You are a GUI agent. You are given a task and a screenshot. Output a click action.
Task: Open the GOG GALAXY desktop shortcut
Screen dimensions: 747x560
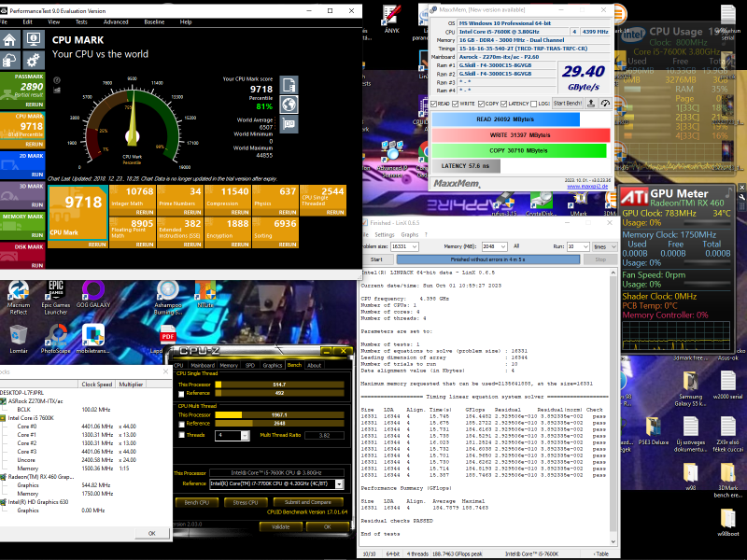[x=92, y=294]
